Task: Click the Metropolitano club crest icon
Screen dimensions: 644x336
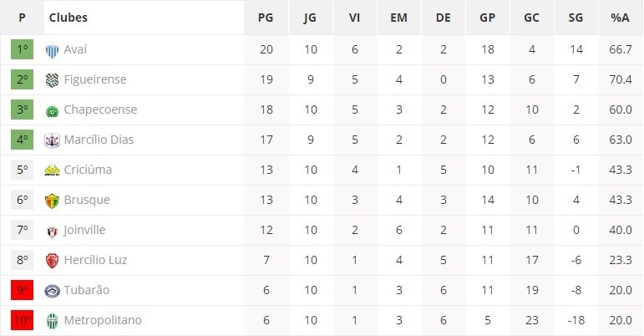Action: pyautogui.click(x=52, y=321)
